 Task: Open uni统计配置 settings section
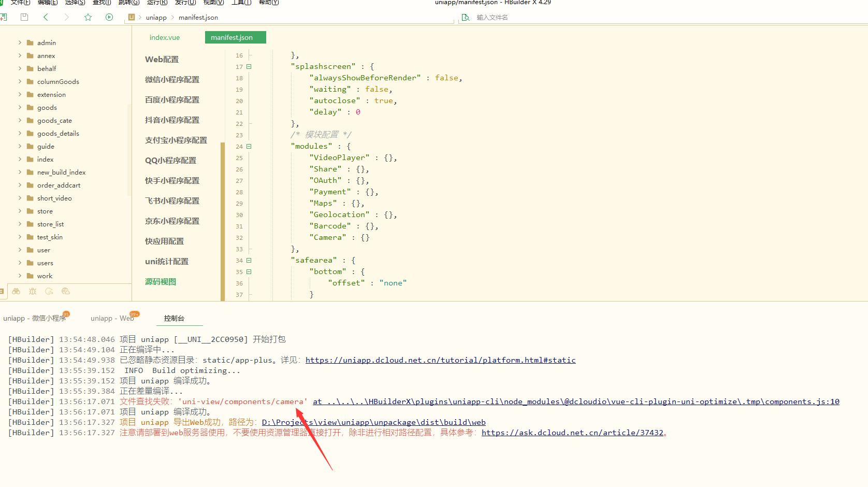167,261
